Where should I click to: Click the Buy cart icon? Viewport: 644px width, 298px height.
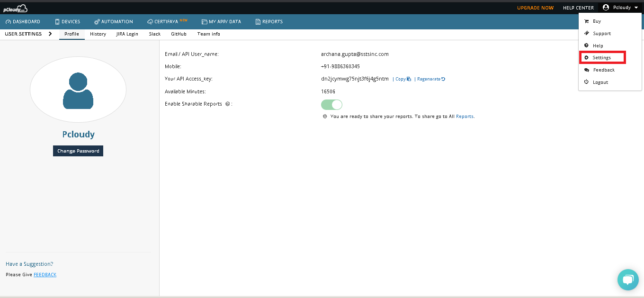(586, 21)
